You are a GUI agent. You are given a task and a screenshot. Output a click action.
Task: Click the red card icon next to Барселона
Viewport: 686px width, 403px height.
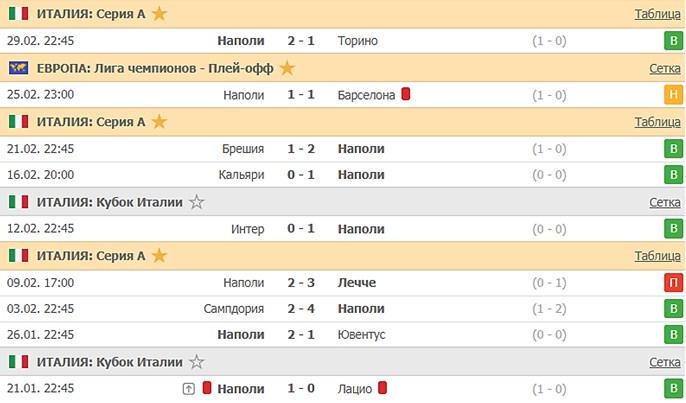pyautogui.click(x=407, y=94)
